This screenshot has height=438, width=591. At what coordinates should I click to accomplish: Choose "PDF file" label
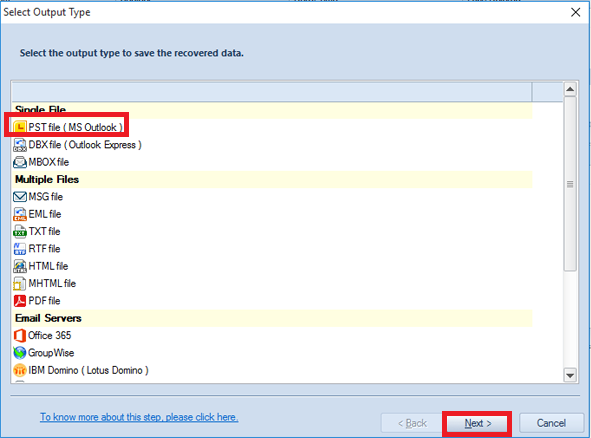coord(44,301)
